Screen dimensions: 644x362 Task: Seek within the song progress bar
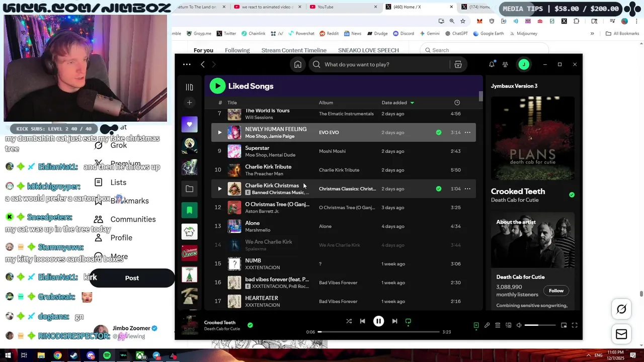tap(378, 332)
